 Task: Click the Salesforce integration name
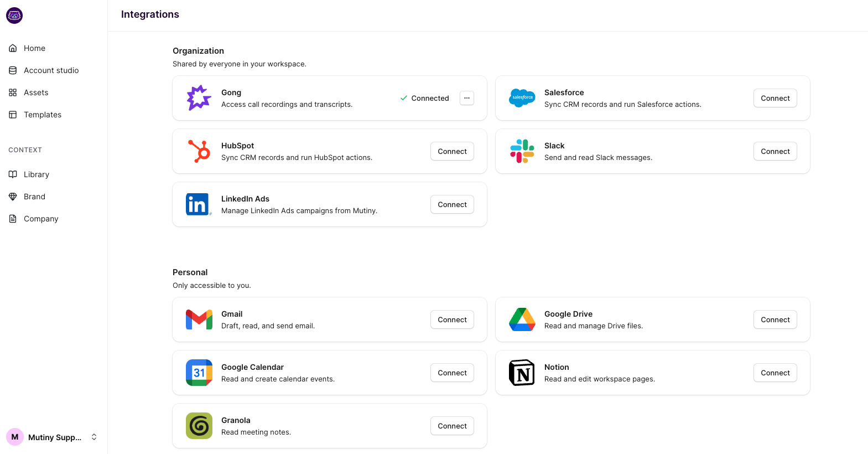[x=564, y=92]
